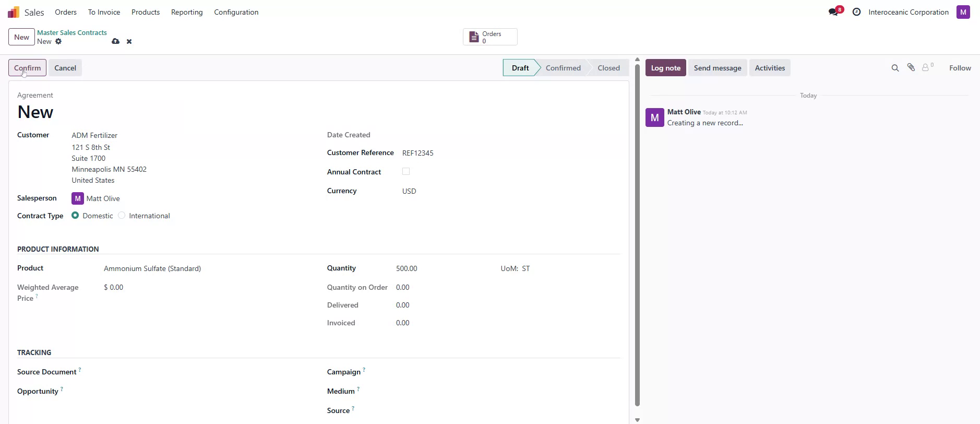
Task: Open the Orders smart button
Action: [490, 37]
